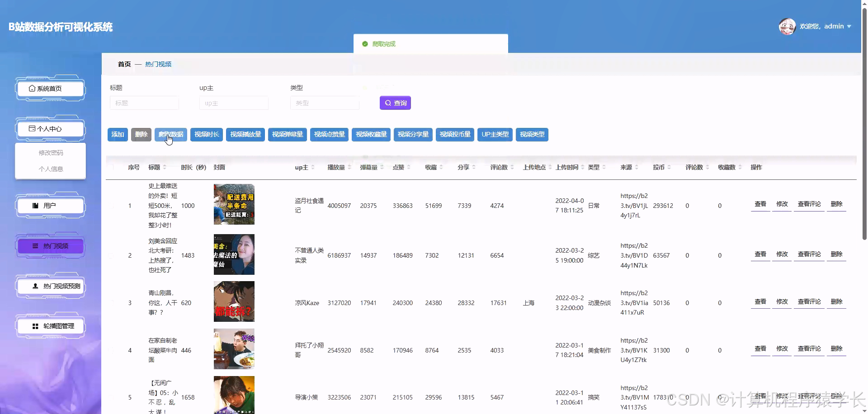The width and height of the screenshot is (868, 414).
Task: Sort the table by 类型 column
Action: [604, 167]
